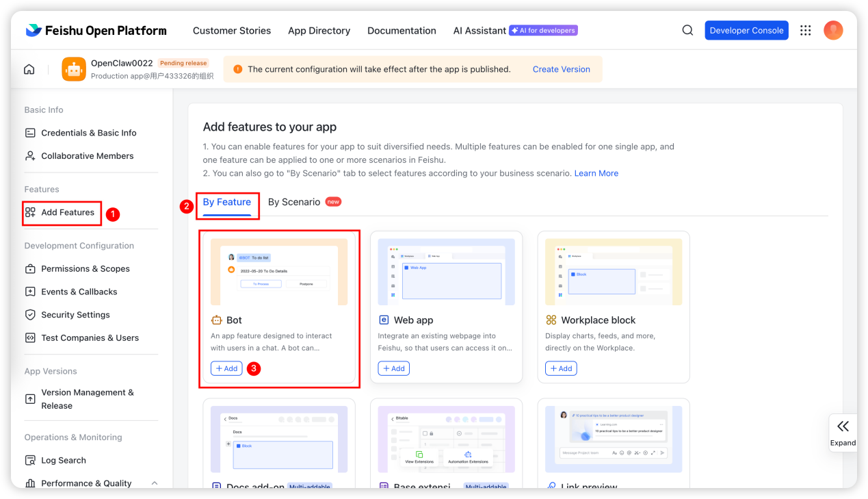Viewport: 868px width, 499px height.
Task: Open Documentation in top navigation
Action: pos(402,30)
